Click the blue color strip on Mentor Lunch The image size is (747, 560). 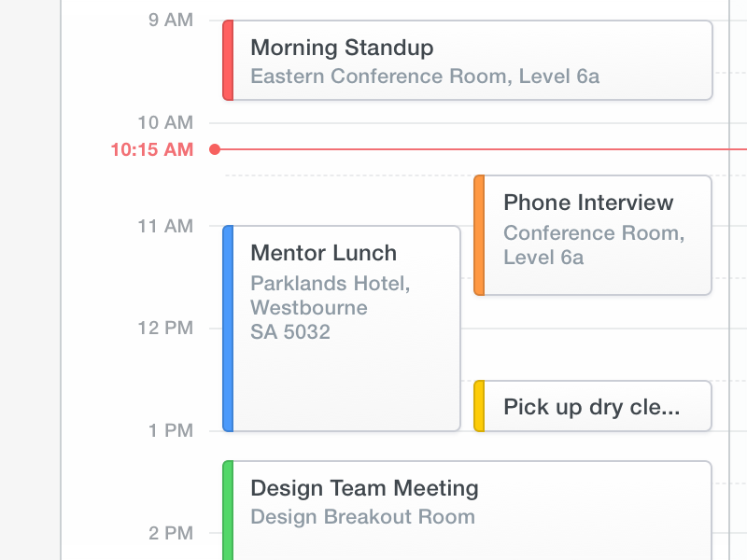coord(228,329)
